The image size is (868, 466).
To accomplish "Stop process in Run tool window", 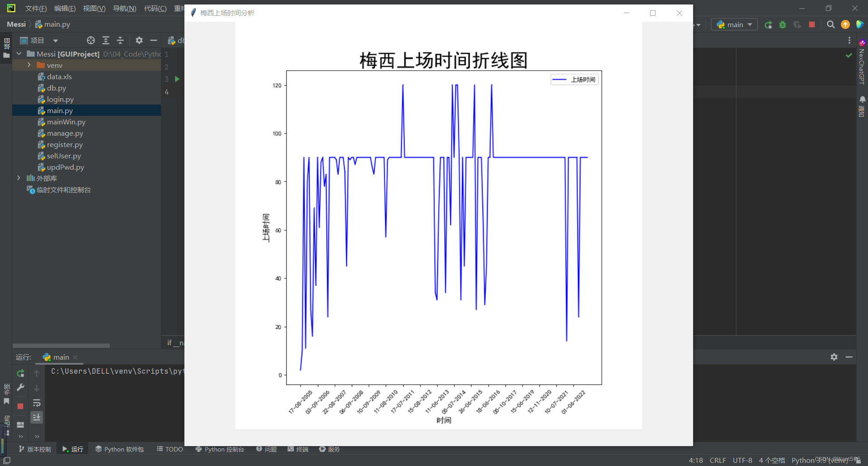I will [20, 406].
